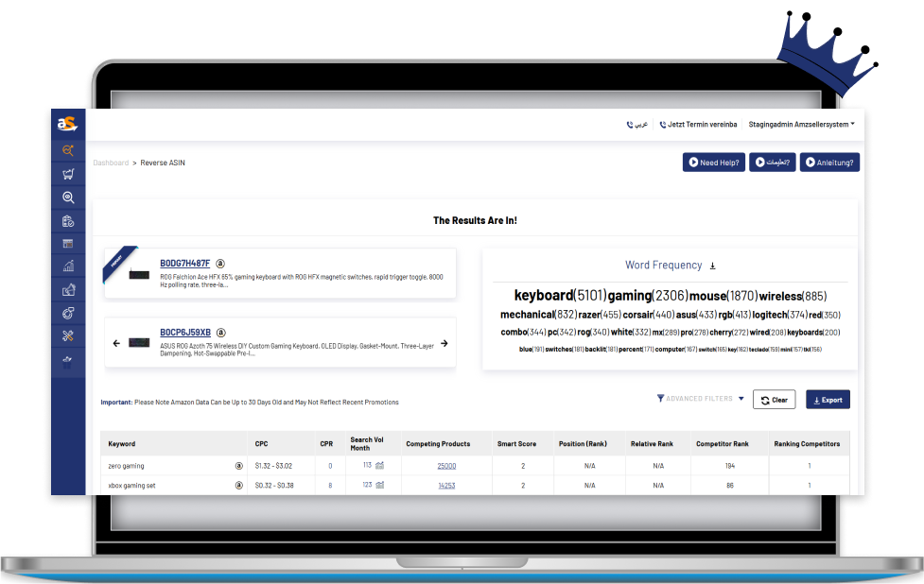Go to the next competitor product
The image size is (924, 584).
(x=445, y=343)
